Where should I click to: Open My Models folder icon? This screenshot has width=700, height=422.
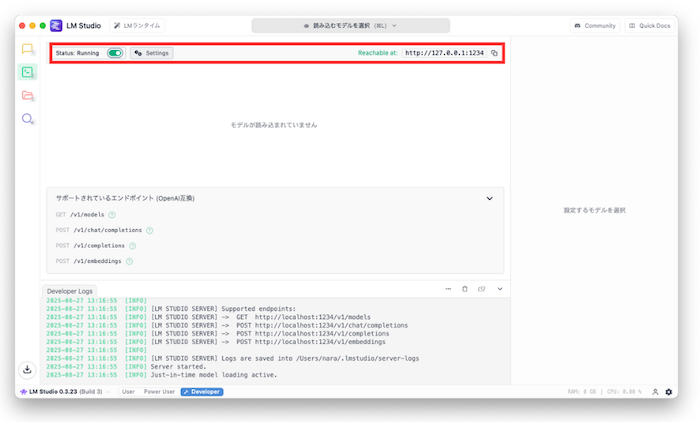pos(27,95)
